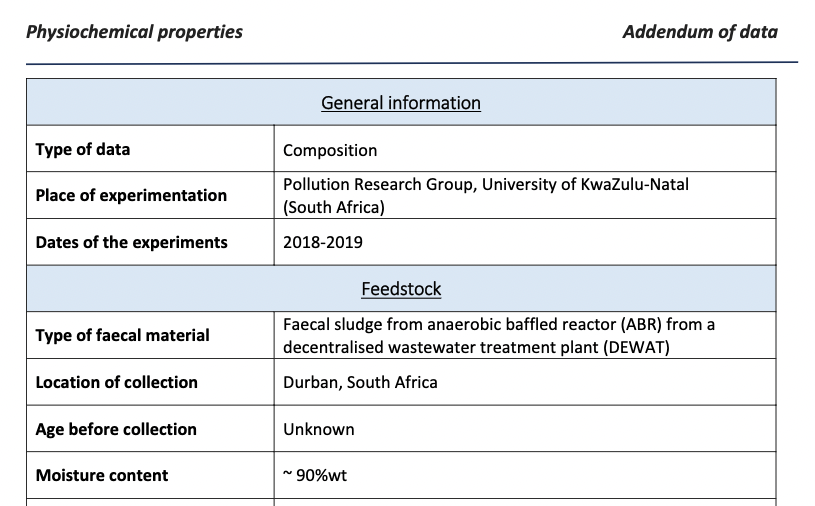The image size is (815, 506).
Task: Click the 'Pollution Research Group' text line
Action: click(486, 184)
